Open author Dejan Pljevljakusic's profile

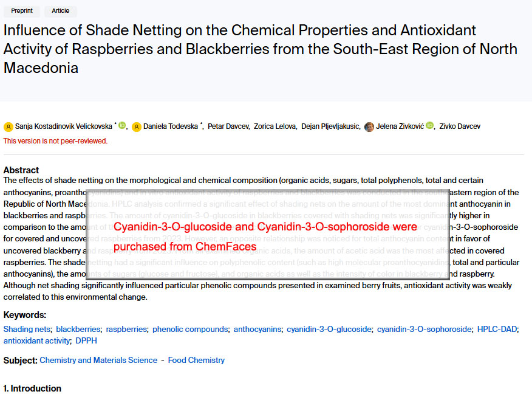click(331, 126)
